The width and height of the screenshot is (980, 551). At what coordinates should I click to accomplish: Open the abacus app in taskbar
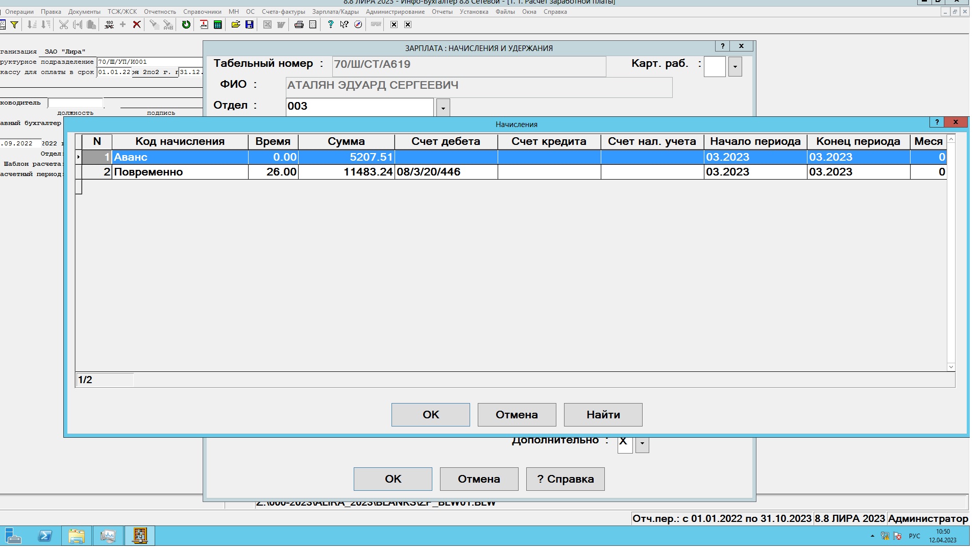pyautogui.click(x=140, y=536)
